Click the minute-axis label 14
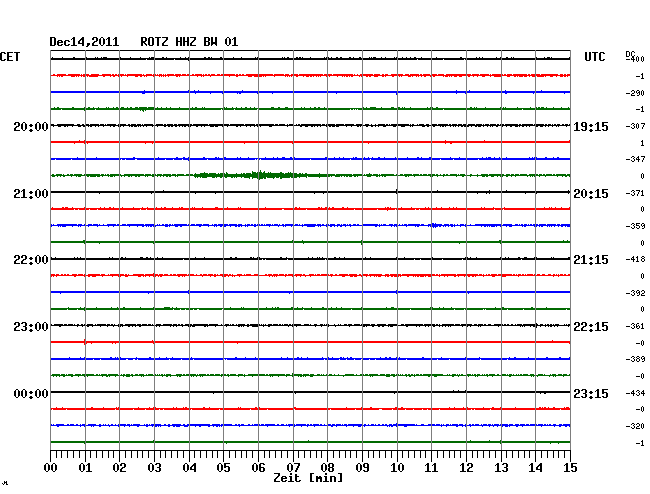 pyautogui.click(x=535, y=468)
